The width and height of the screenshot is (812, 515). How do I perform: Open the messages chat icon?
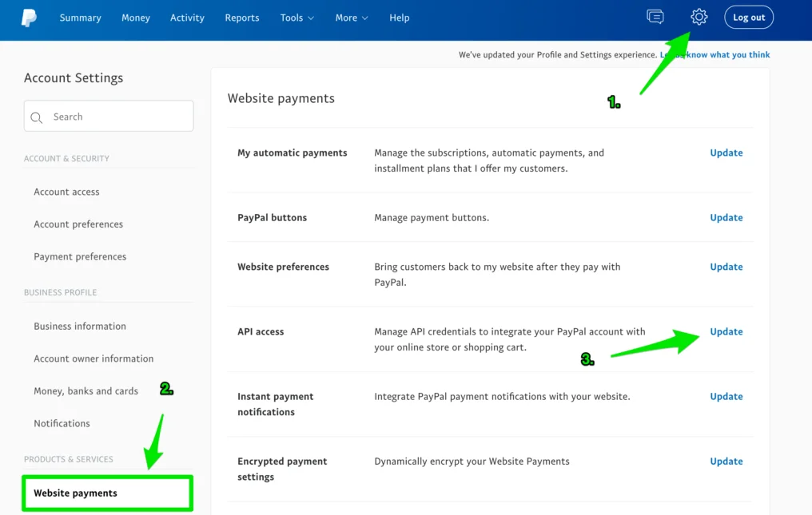click(x=655, y=17)
